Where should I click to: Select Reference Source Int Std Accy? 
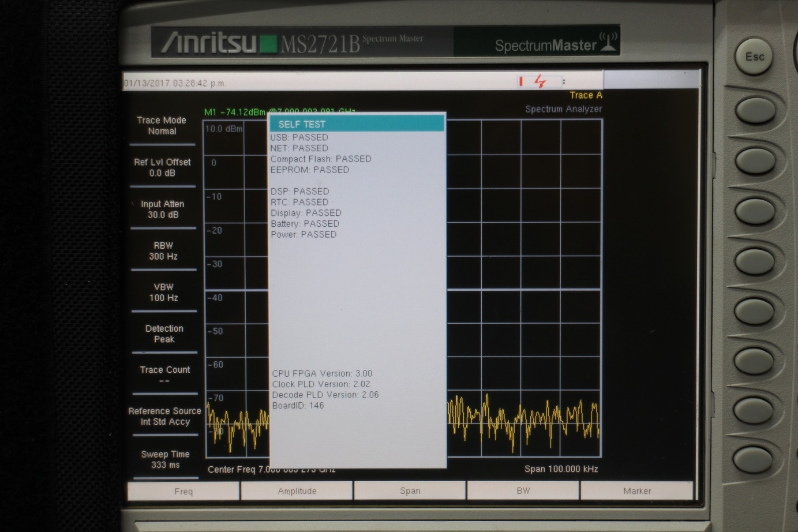point(165,416)
